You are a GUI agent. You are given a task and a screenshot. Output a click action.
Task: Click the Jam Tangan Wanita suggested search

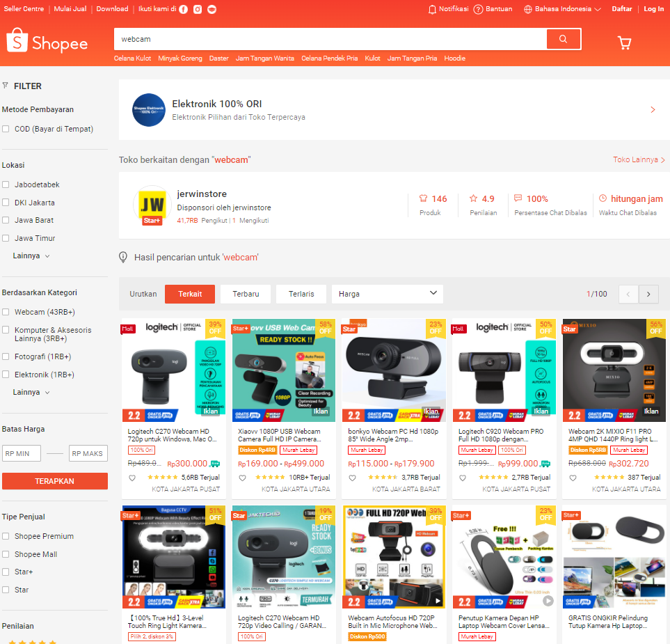(265, 58)
